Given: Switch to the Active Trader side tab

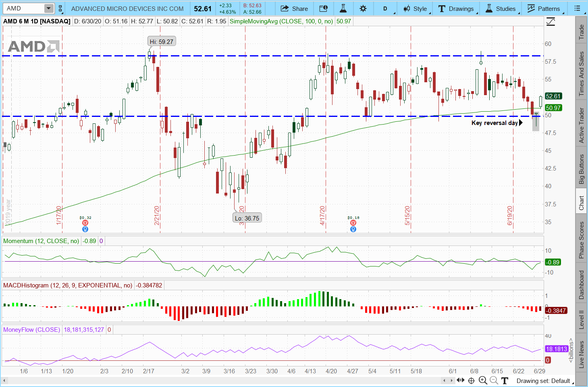Looking at the screenshot, I should [x=581, y=125].
